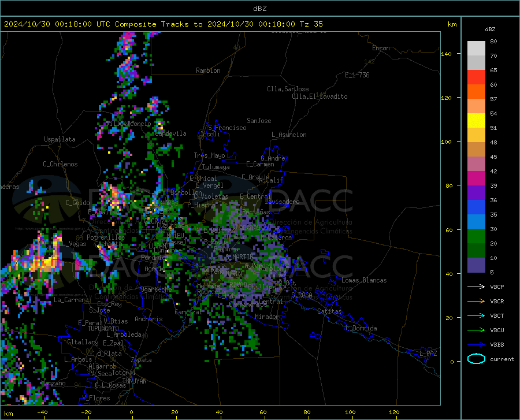Viewport: 520px width, 420px height.
Task: Click the 'Carrizal' map label
Action: coord(188,312)
